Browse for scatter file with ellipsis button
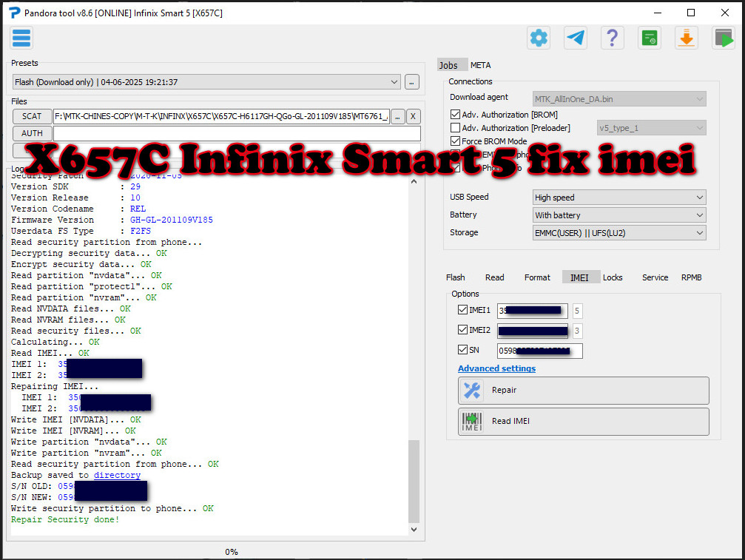745x560 pixels. coord(398,116)
